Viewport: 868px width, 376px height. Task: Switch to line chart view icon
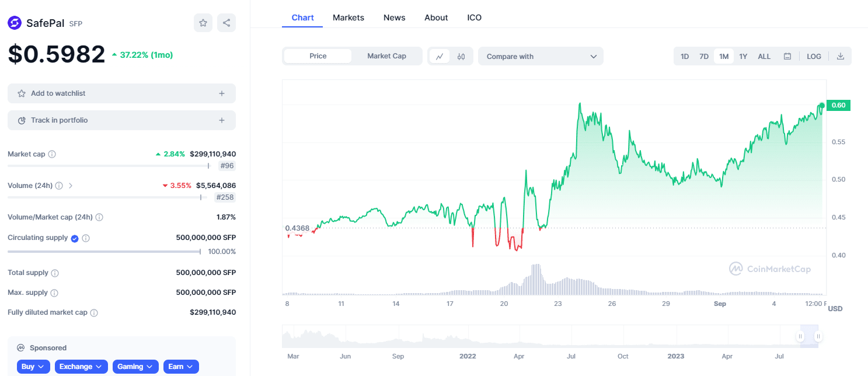(x=440, y=57)
